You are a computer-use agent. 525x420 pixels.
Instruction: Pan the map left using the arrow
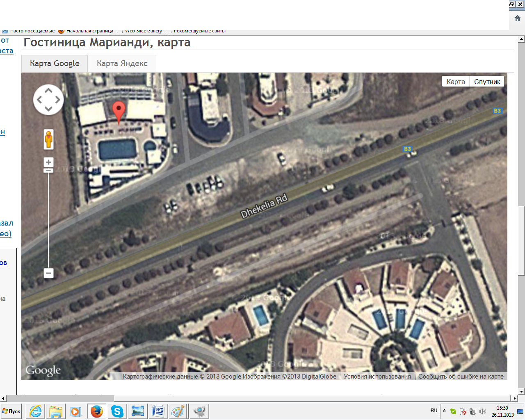39,100
